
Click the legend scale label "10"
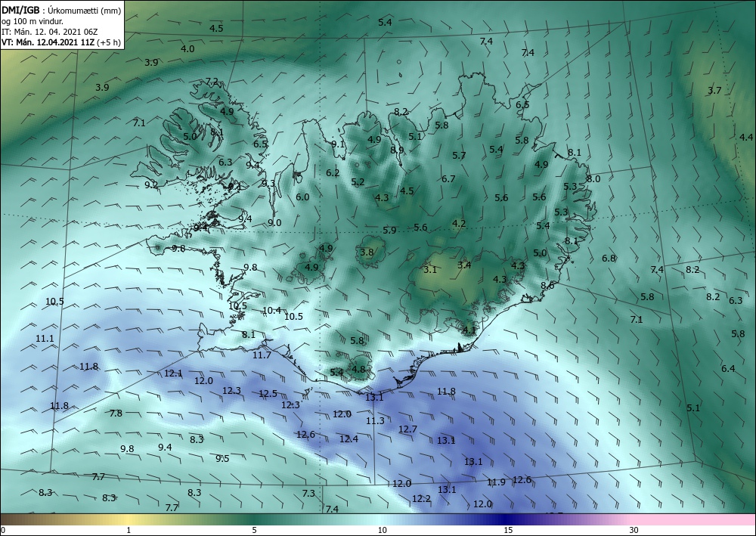382,531
